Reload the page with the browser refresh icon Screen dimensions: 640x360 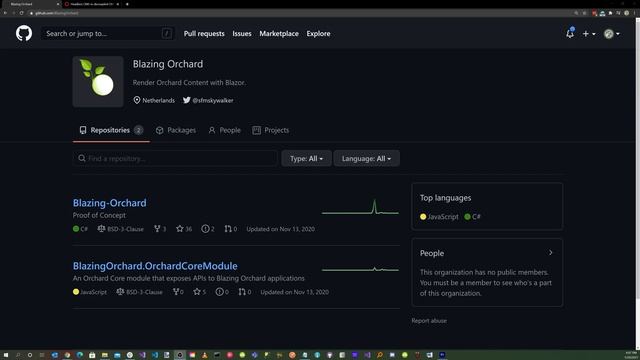[x=21, y=13]
